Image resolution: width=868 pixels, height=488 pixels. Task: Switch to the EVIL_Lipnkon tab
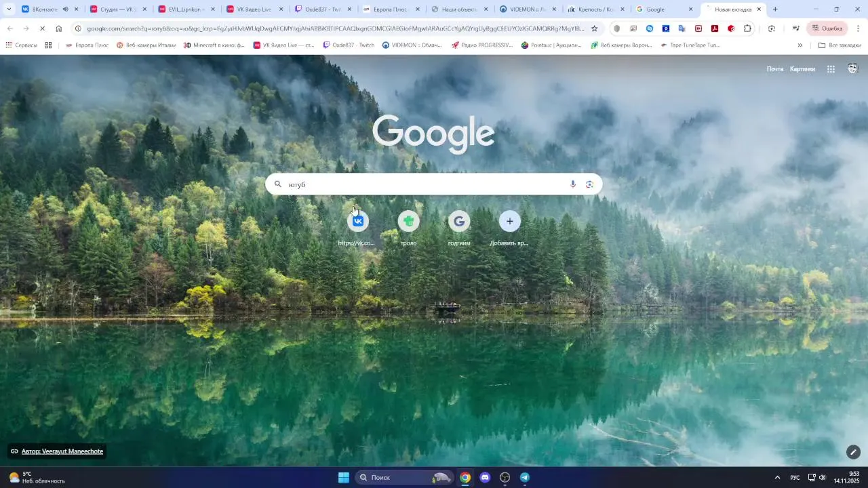185,9
